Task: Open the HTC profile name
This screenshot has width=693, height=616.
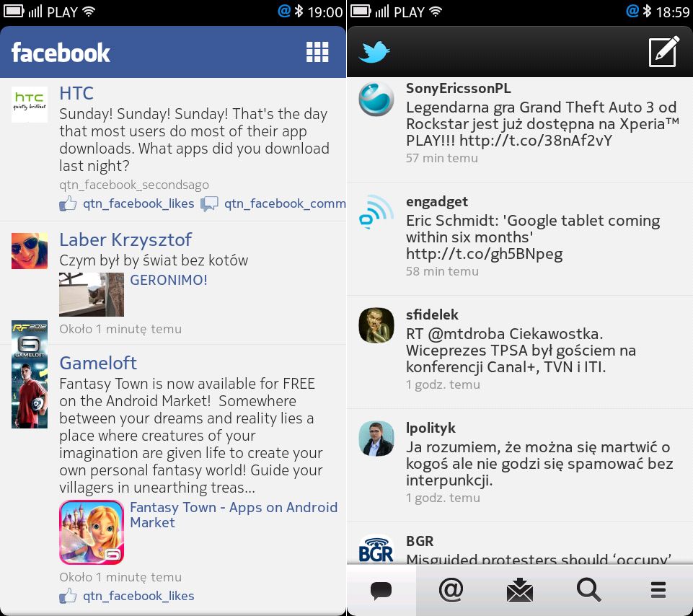Action: tap(76, 93)
